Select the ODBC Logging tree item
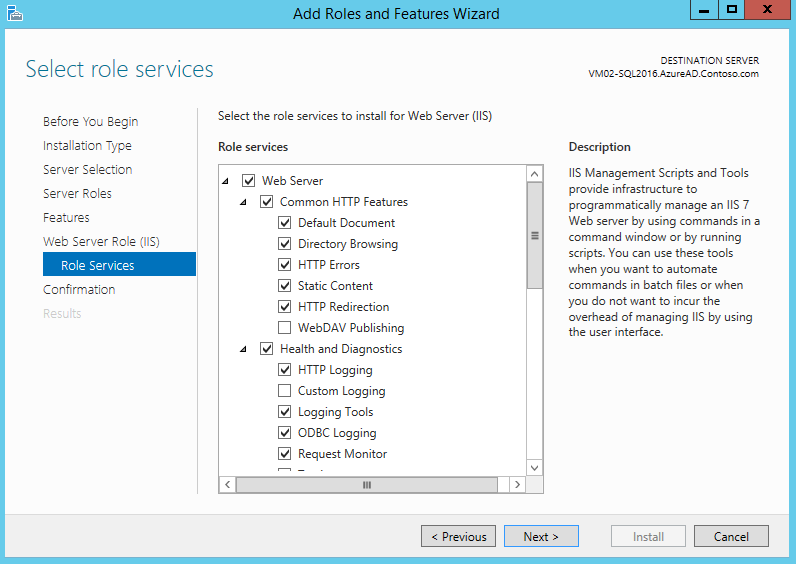796x564 pixels. pos(337,433)
